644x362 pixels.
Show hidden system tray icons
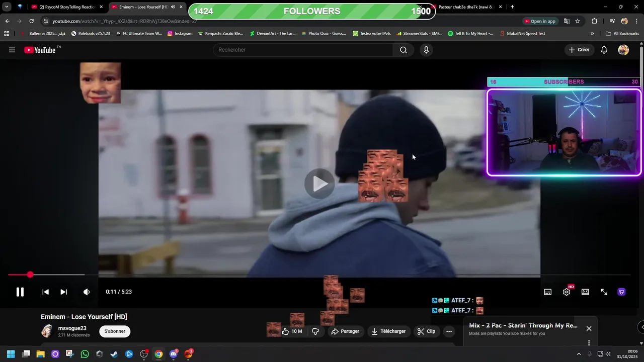tap(579, 354)
